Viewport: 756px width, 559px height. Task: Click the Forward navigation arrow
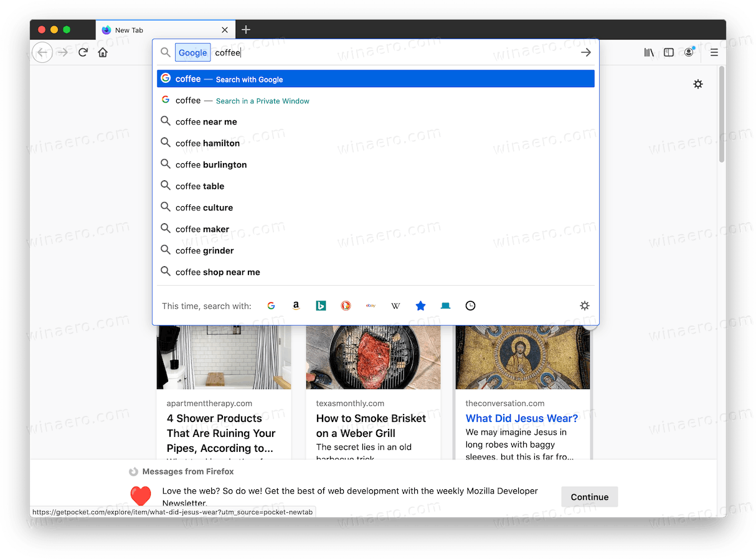[63, 53]
